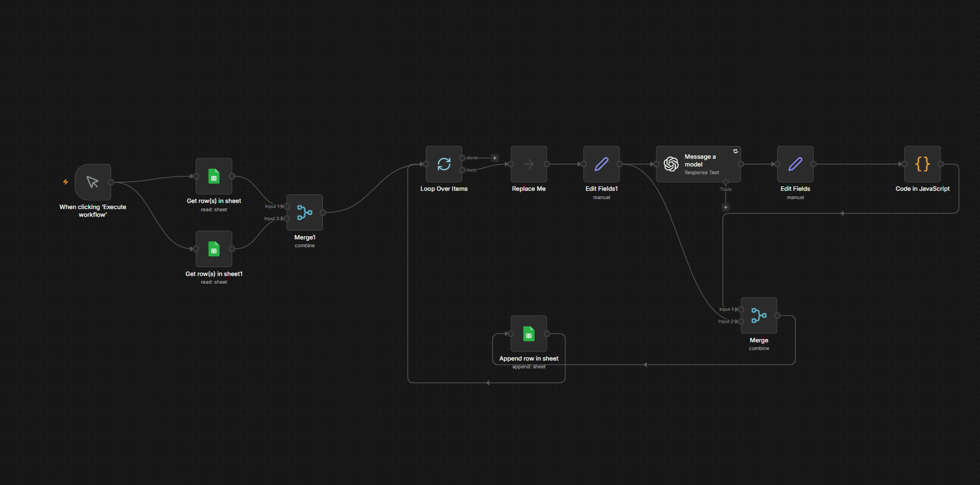Viewport: 980px width, 485px height.
Task: Click the output port of the manual trigger node
Action: click(111, 182)
